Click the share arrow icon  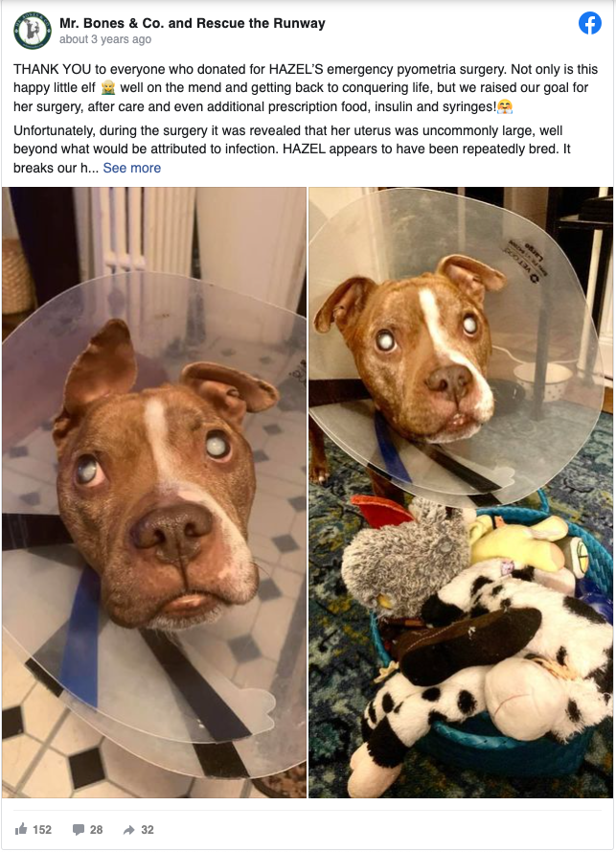129,830
